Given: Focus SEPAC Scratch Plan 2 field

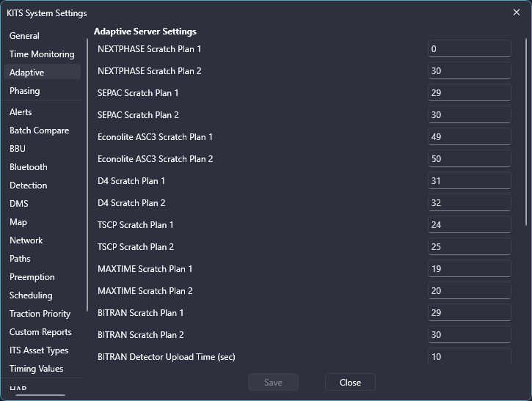Looking at the screenshot, I should [x=469, y=114].
